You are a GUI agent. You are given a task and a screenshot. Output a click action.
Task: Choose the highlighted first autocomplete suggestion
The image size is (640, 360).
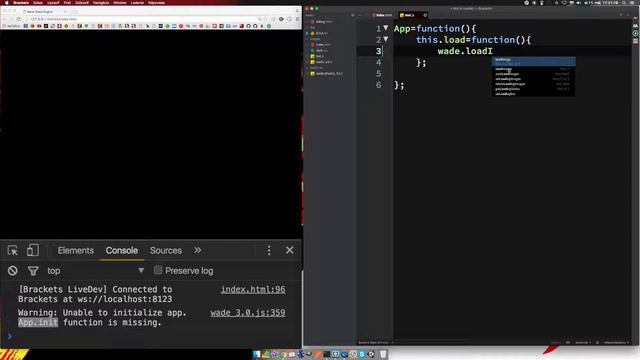[533, 61]
